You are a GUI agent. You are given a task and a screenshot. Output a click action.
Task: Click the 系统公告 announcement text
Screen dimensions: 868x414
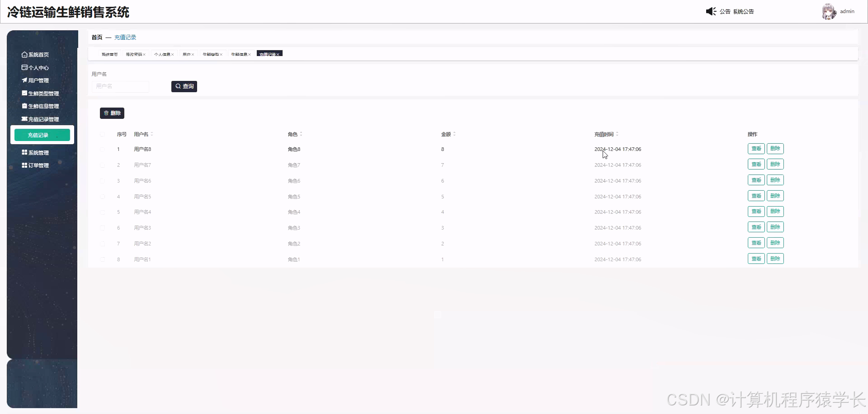pyautogui.click(x=743, y=12)
